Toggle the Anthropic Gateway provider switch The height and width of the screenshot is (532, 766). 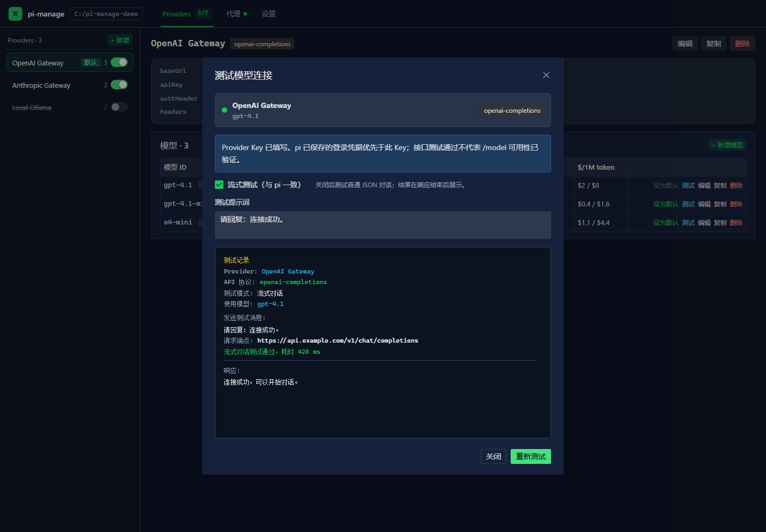point(119,85)
